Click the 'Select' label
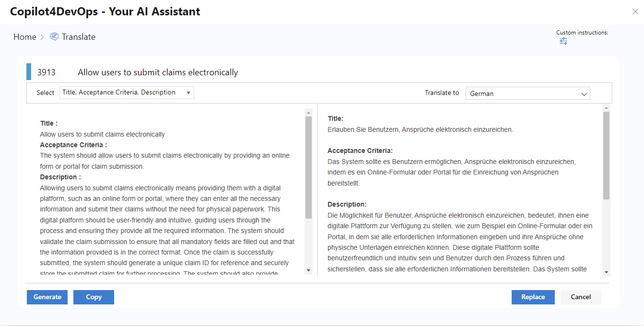644x326 pixels. click(x=46, y=93)
